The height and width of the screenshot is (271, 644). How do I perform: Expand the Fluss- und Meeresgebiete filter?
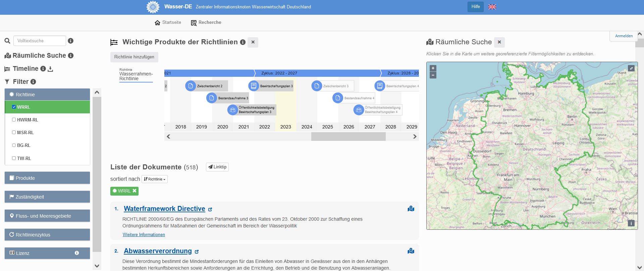(x=47, y=216)
